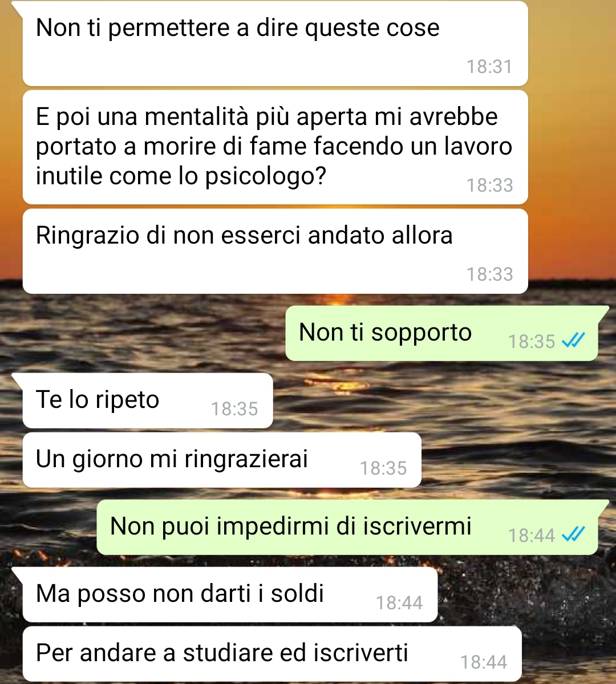Select the green 'Non puoi impedirmi di iscrivermi' bubble
Screen dimensions: 616x684
coord(347,527)
